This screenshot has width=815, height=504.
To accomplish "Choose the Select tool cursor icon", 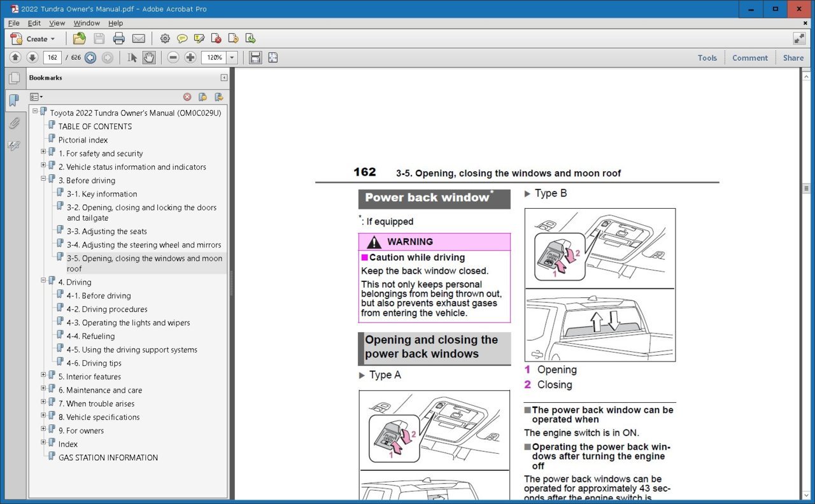I will tap(132, 58).
